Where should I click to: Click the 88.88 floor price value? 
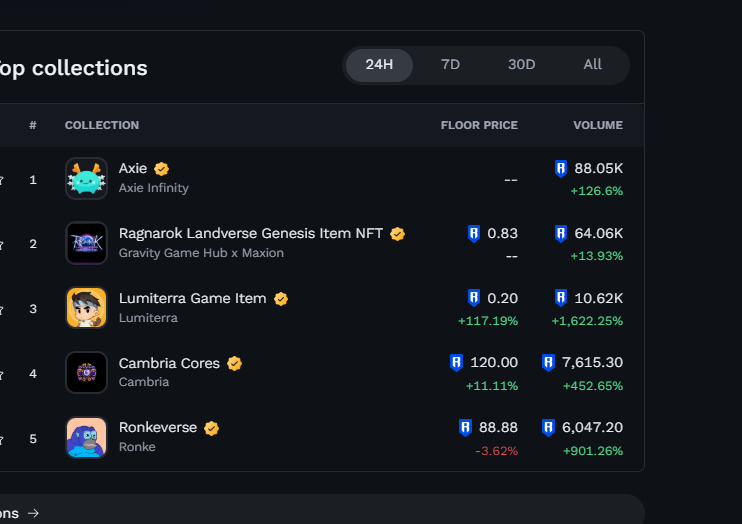click(x=498, y=427)
